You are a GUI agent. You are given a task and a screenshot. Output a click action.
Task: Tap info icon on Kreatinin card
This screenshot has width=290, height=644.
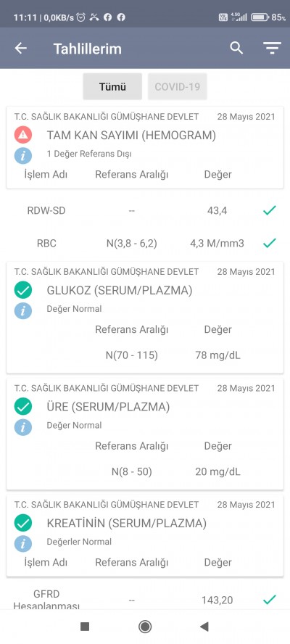pos(23,544)
